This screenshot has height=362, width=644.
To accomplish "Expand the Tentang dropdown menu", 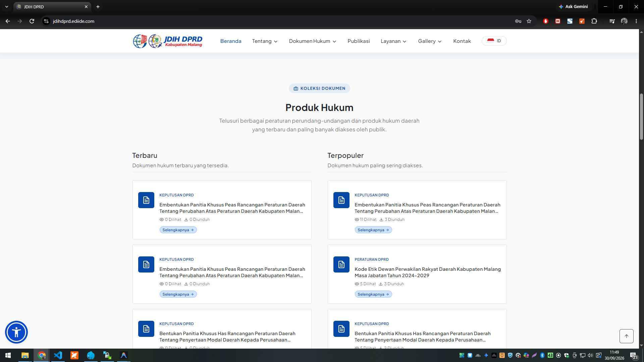I will (265, 41).
